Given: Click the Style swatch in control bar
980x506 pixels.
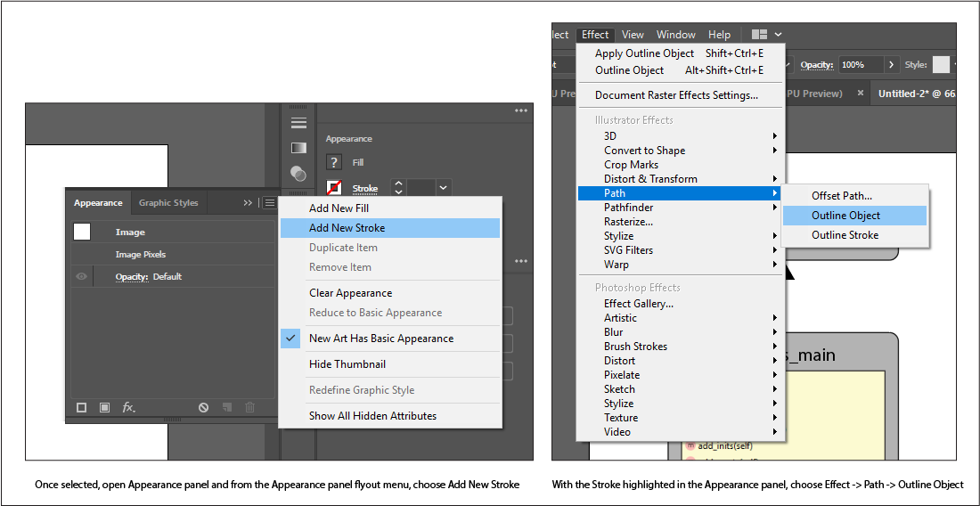Looking at the screenshot, I should click(x=941, y=65).
